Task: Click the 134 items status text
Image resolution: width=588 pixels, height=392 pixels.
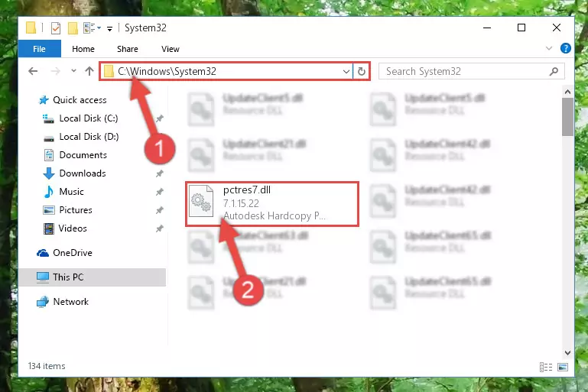Action: pyautogui.click(x=47, y=366)
